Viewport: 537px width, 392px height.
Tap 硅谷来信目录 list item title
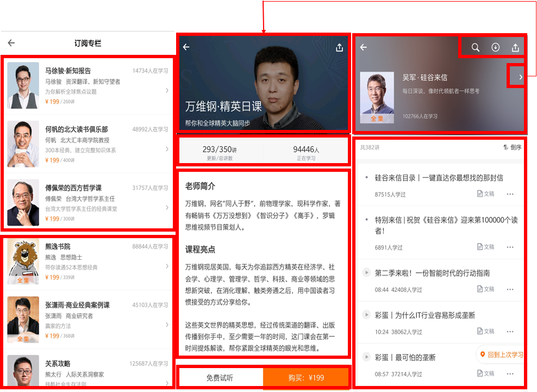439,178
